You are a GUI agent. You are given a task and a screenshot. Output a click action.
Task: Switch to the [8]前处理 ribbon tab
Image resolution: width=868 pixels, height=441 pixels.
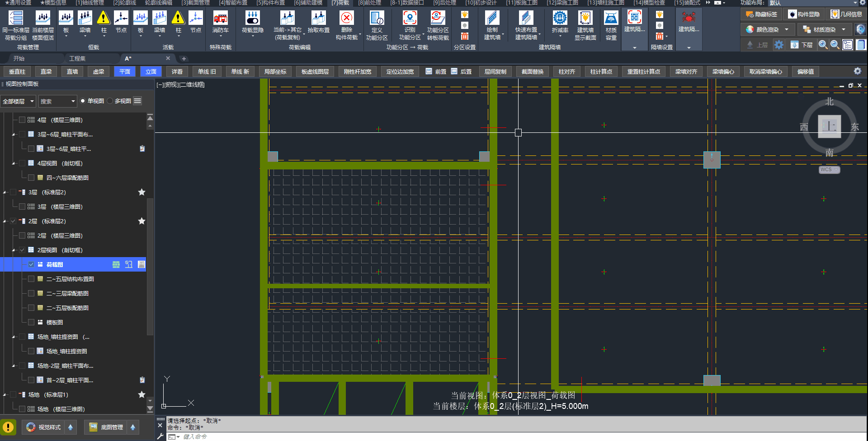pyautogui.click(x=369, y=3)
